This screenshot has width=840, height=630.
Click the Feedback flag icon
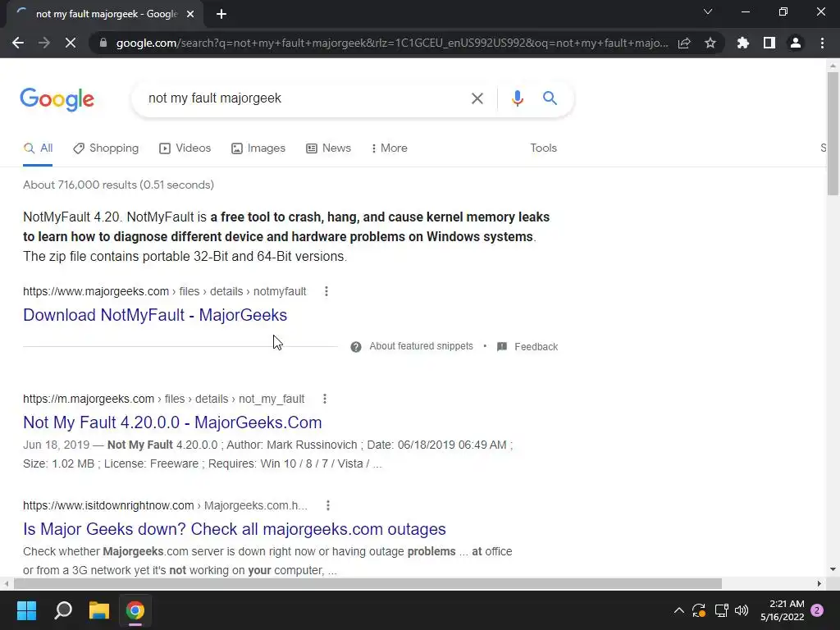pos(502,347)
